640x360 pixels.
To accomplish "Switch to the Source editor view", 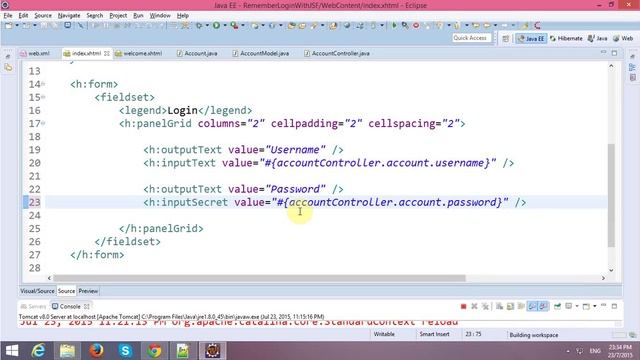I will pos(67,291).
